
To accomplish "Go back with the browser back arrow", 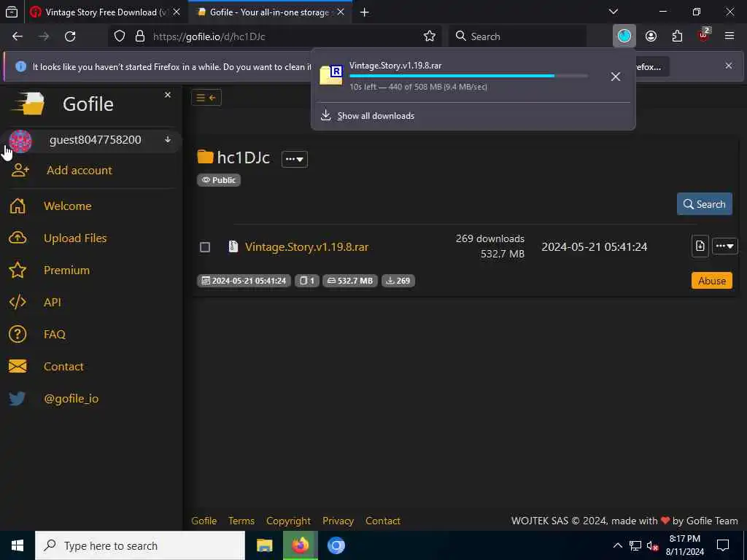I will tap(18, 36).
